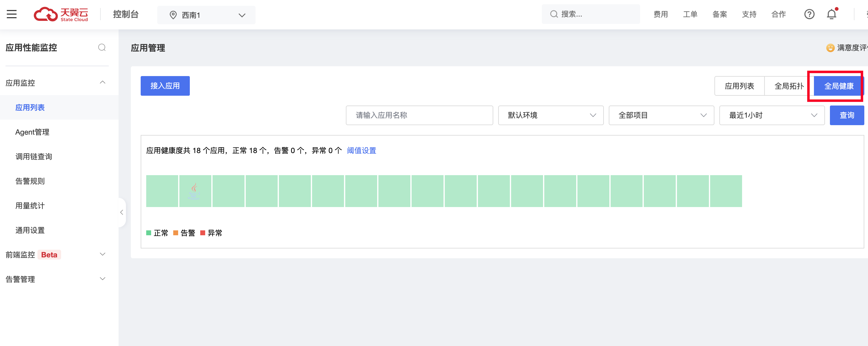868x346 pixels.
Task: Switch to the 全局拓扑 view tab
Action: 789,86
